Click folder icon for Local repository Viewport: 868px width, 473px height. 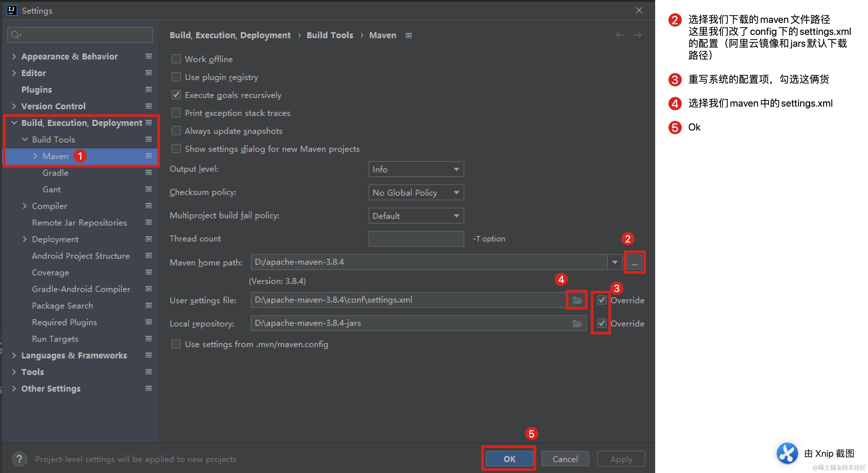pyautogui.click(x=577, y=324)
